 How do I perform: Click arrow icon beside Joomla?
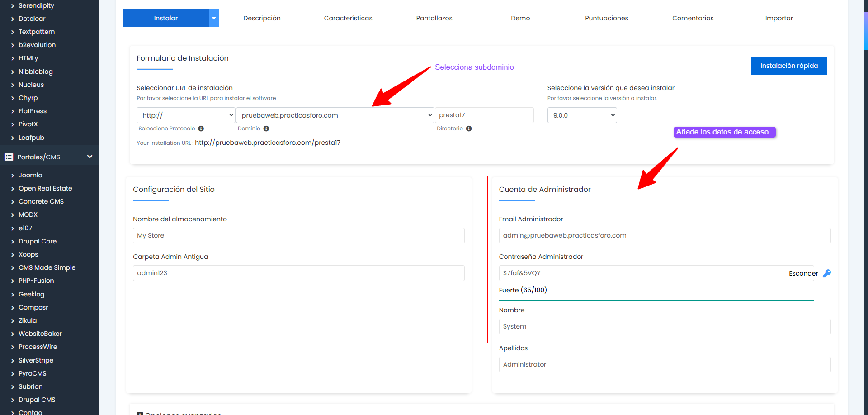pos(13,176)
